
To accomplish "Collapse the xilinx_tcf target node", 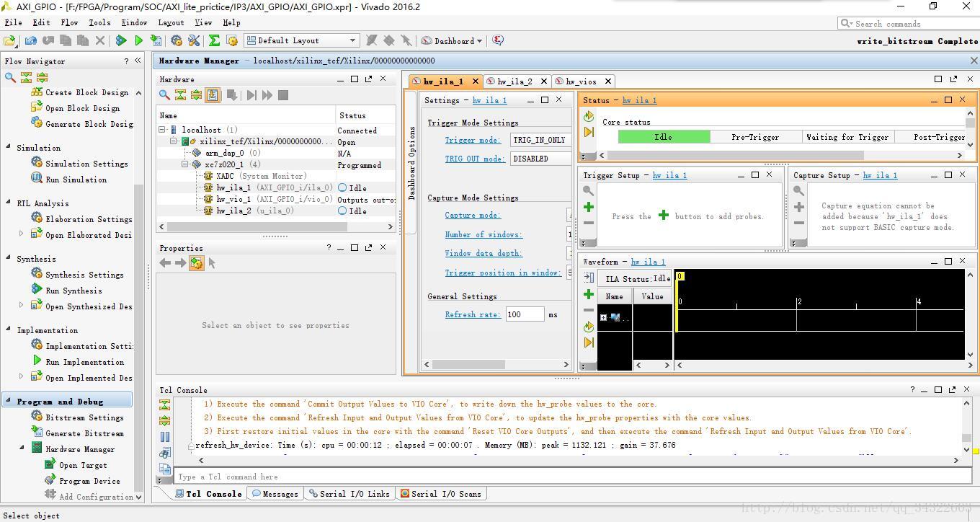I will click(x=174, y=141).
